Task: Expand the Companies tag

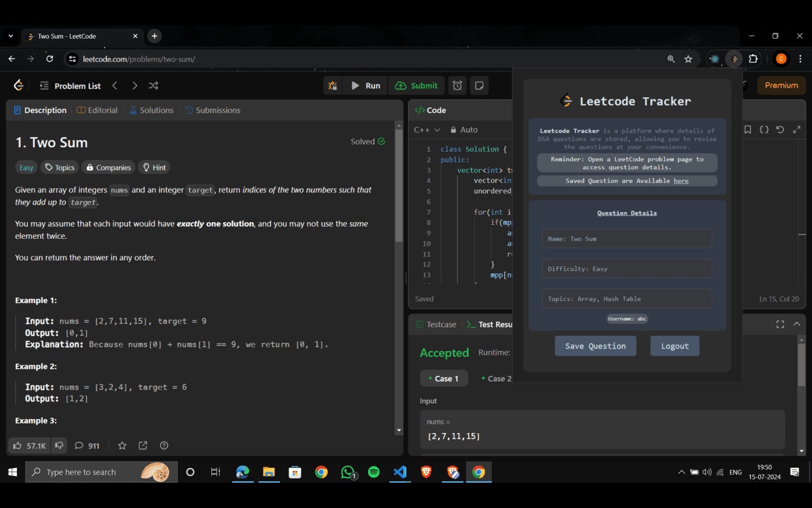Action: (x=108, y=168)
